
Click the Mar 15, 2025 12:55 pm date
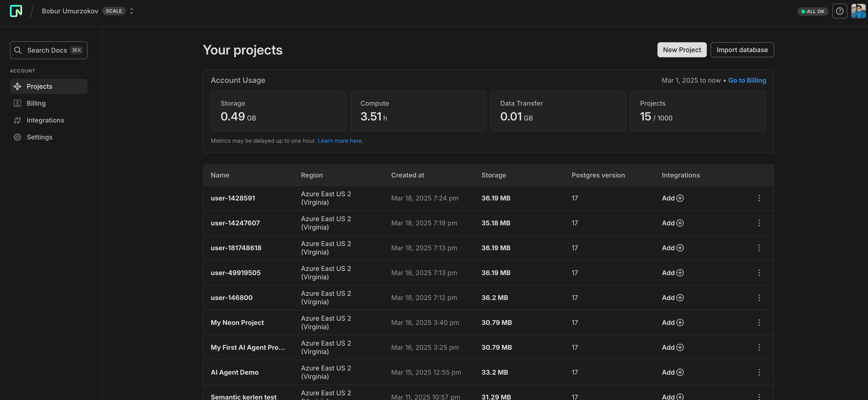coord(426,373)
